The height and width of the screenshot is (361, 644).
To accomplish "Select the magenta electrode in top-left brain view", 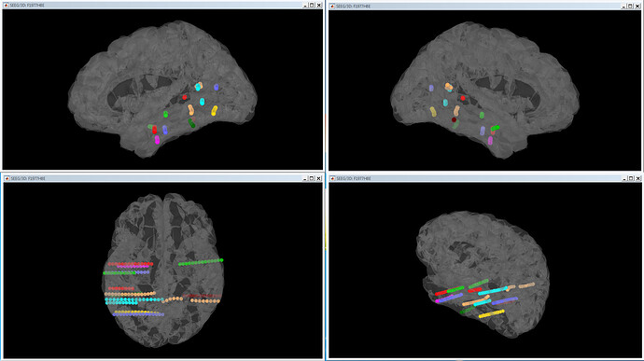I will [157, 140].
